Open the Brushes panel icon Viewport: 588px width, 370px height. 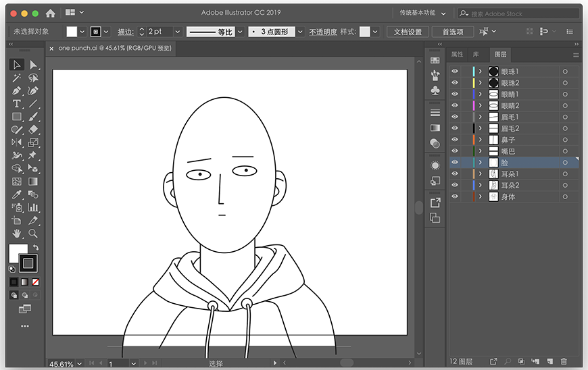click(435, 76)
